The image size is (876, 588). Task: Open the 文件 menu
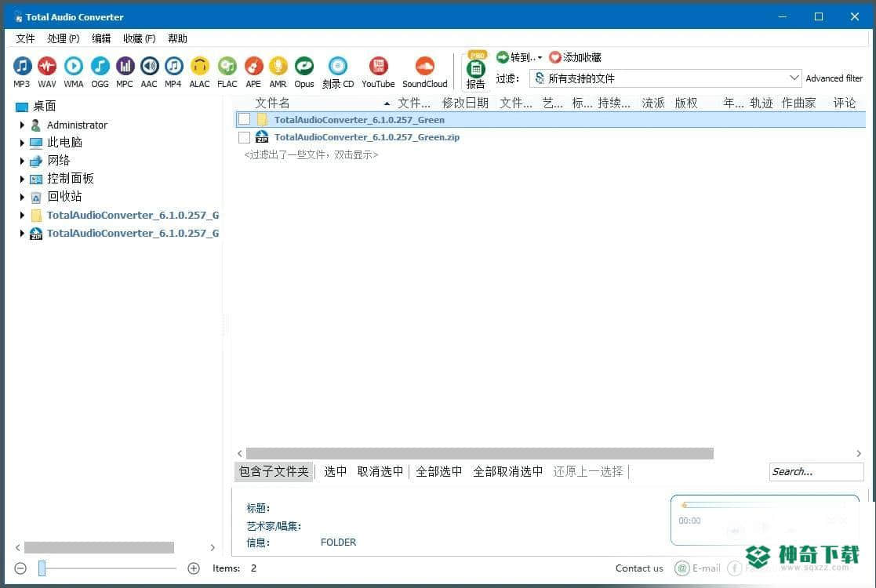point(25,38)
